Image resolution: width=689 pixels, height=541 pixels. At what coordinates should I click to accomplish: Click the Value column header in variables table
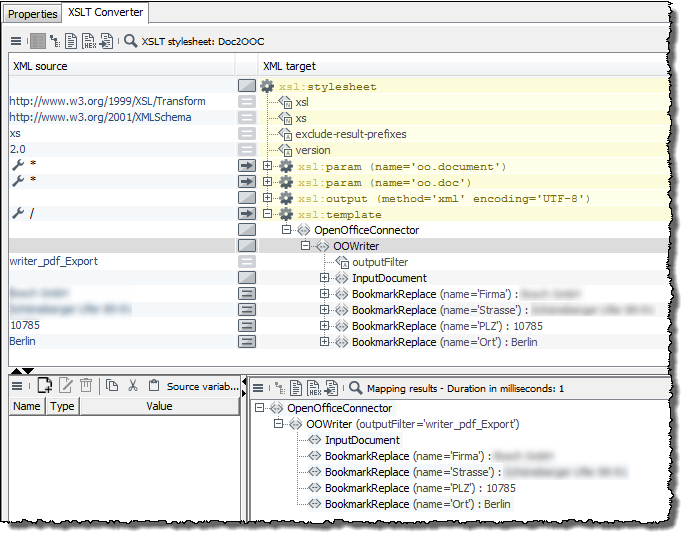(159, 406)
